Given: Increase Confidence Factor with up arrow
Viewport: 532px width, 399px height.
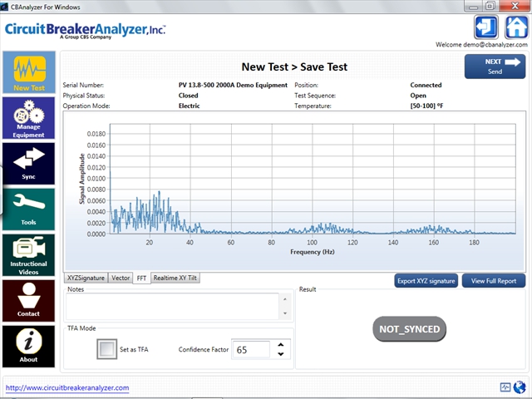Looking at the screenshot, I should point(281,345).
